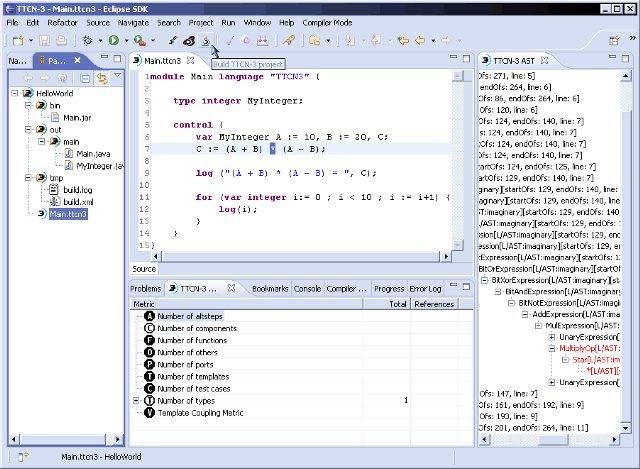640x469 pixels.
Task: Toggle Link with Editor in Package Explorer
Action: 102,78
